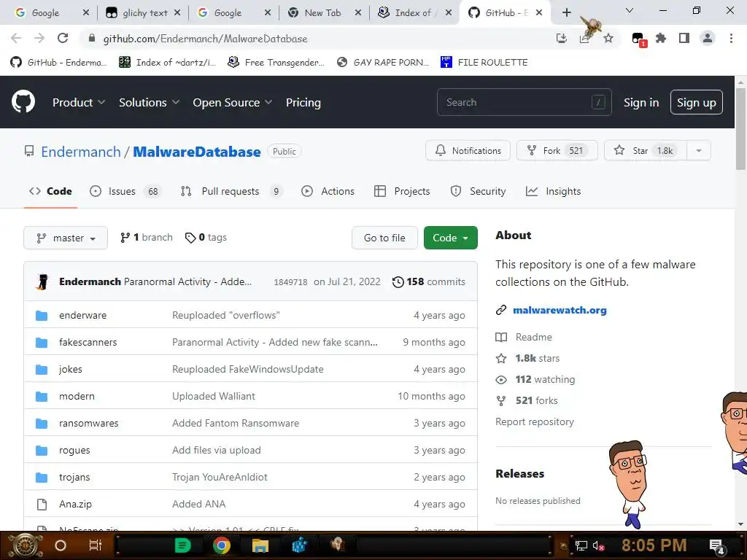The image size is (747, 560).
Task: Expand the Open Source menu
Action: [x=233, y=102]
